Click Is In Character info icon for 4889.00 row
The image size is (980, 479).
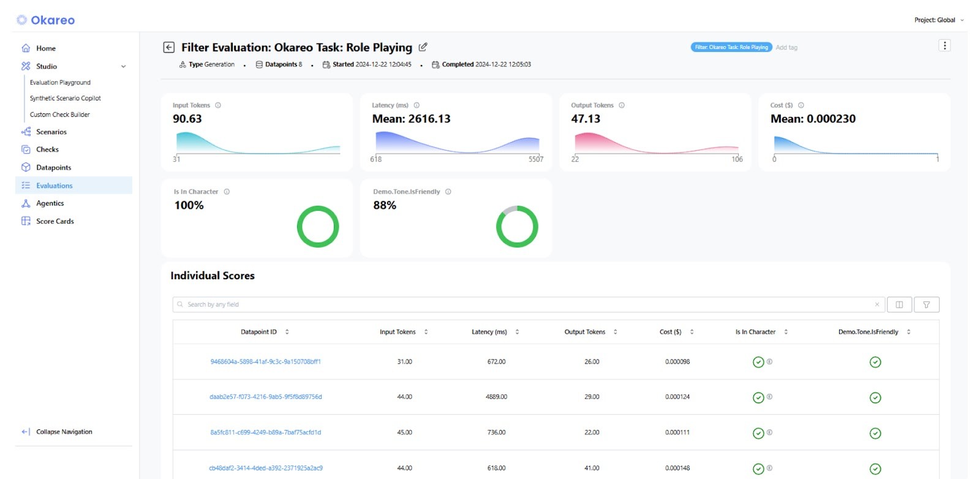click(770, 396)
